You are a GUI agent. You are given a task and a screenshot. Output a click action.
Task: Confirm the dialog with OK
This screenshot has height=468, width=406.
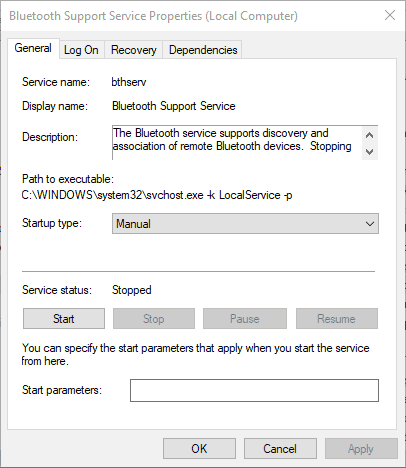(x=199, y=449)
